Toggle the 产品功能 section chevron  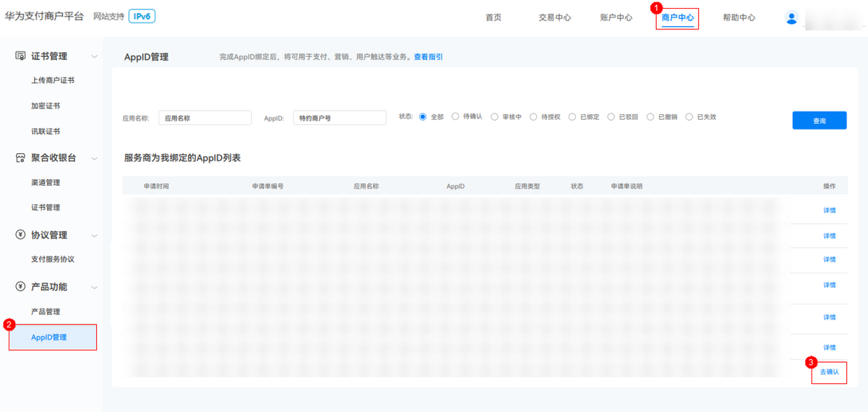tap(94, 287)
